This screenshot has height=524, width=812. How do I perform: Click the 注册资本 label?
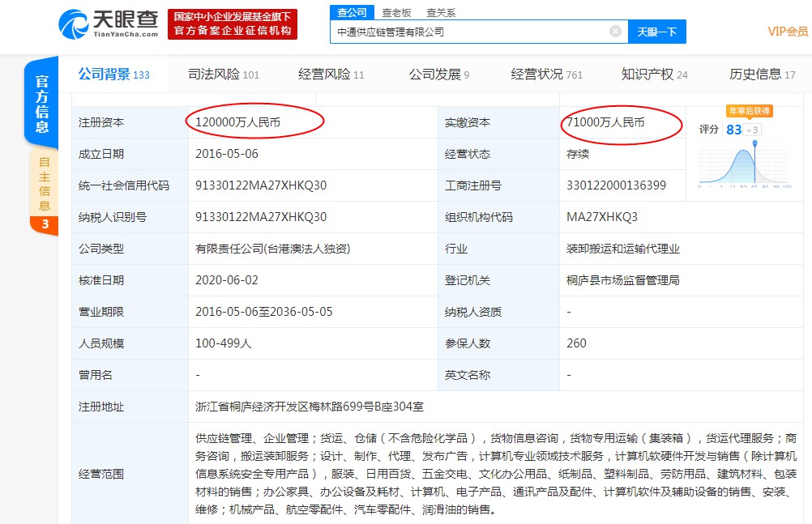[101, 122]
